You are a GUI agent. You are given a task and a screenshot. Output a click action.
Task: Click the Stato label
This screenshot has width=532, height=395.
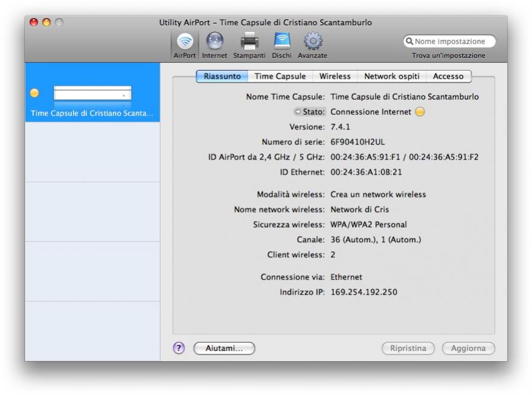tap(314, 112)
